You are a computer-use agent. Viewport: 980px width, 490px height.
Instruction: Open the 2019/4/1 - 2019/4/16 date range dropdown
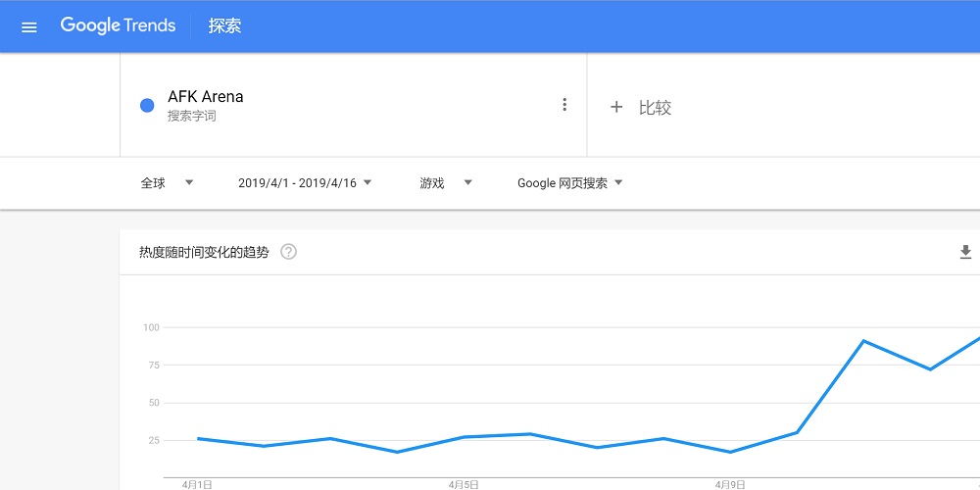(304, 183)
